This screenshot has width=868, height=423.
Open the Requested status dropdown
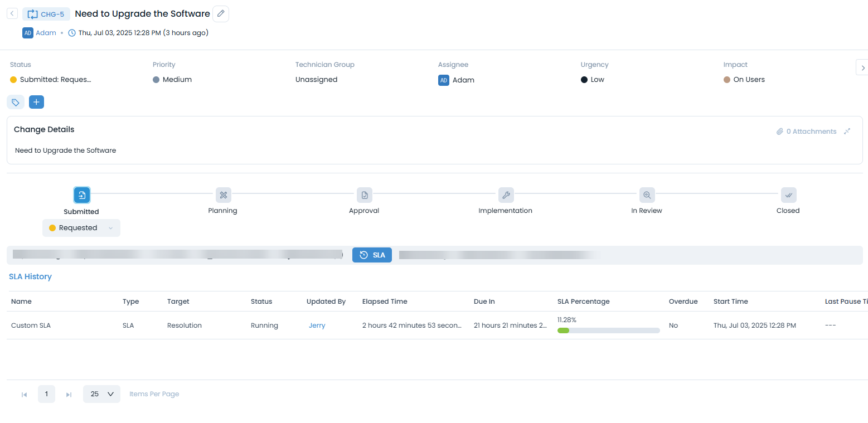click(81, 228)
